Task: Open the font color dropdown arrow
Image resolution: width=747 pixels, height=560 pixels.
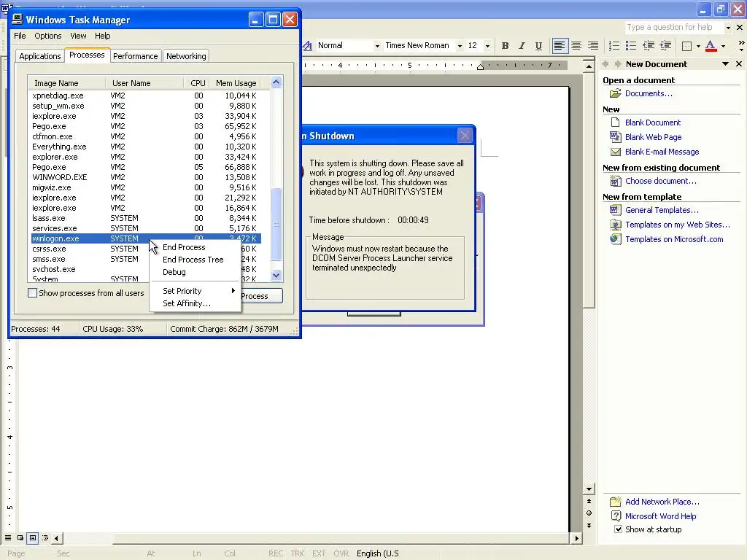Action: click(x=723, y=46)
